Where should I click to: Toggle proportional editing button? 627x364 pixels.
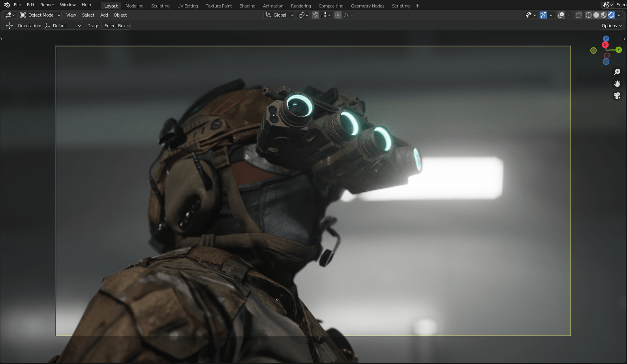(338, 15)
